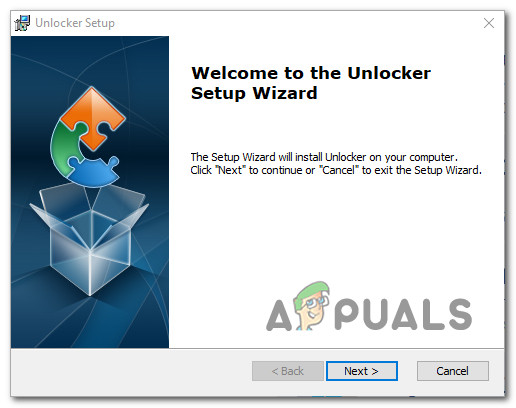Click the "Welcome to the Unlocker" heading line
Screen dimensions: 516x408
[x=311, y=73]
